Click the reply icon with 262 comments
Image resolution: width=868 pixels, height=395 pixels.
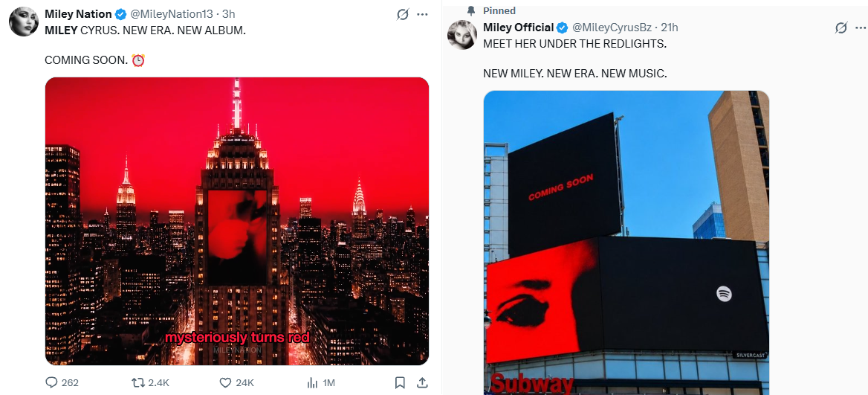click(x=51, y=382)
